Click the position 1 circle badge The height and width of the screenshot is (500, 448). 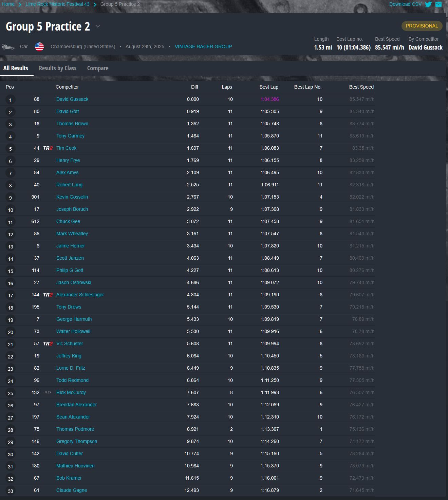11,100
